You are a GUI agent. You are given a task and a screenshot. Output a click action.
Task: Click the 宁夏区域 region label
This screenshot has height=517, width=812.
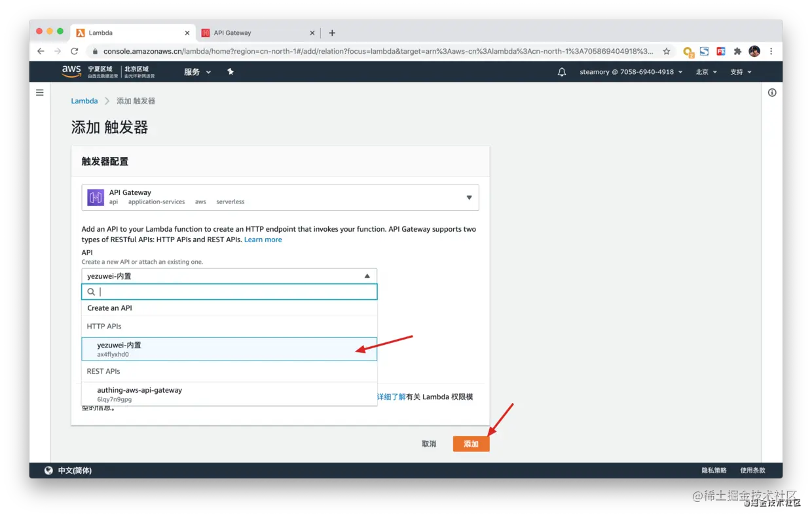[x=100, y=69]
